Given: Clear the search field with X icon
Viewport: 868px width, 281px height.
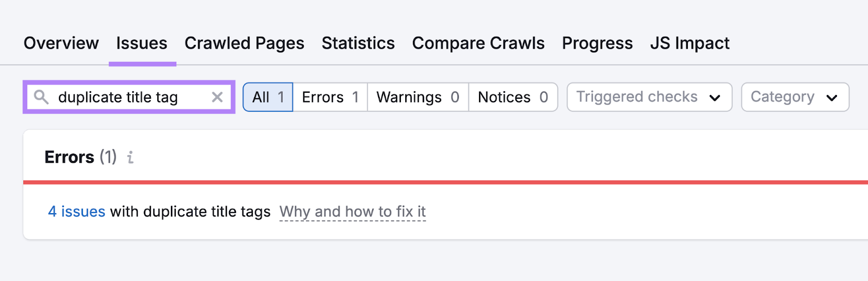Looking at the screenshot, I should (217, 97).
